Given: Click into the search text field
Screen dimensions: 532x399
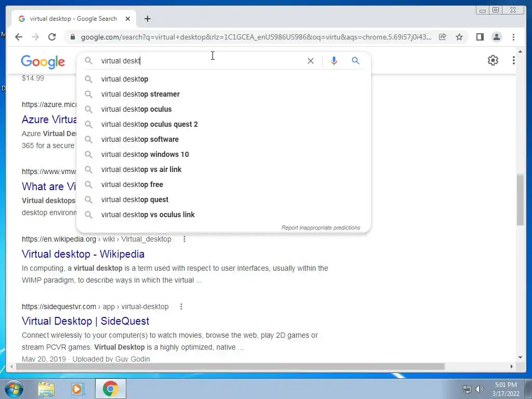Looking at the screenshot, I should pos(202,61).
